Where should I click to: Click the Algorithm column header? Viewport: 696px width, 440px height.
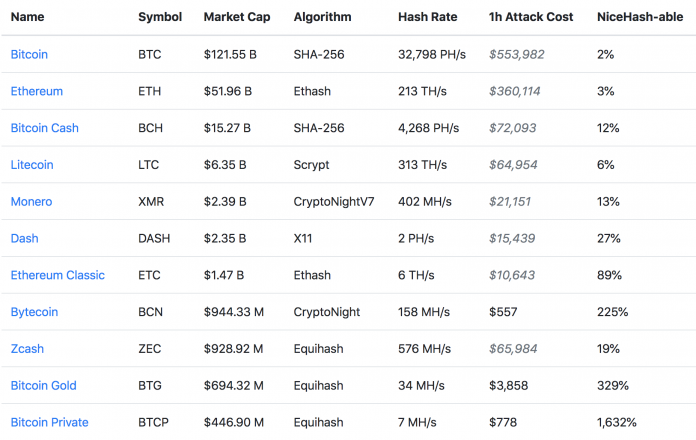point(323,17)
